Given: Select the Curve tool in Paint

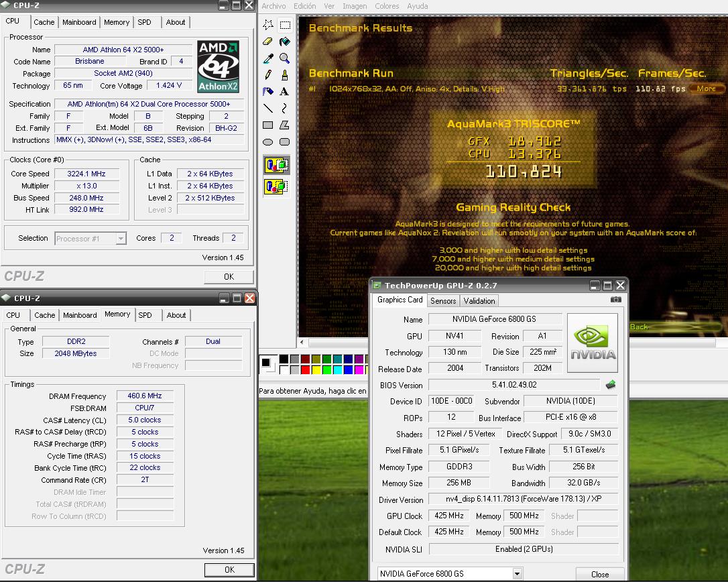Looking at the screenshot, I should point(285,108).
